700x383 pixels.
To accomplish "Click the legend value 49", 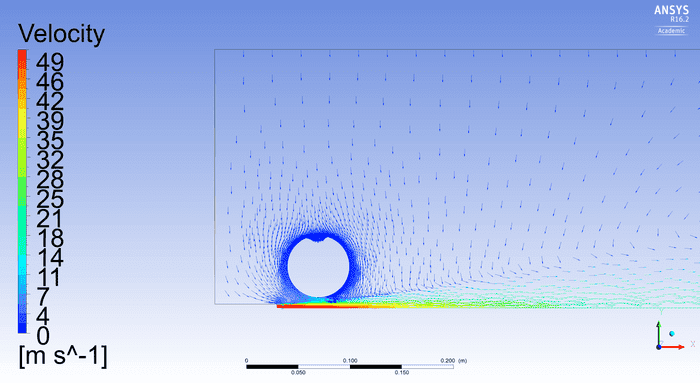I will coord(50,61).
